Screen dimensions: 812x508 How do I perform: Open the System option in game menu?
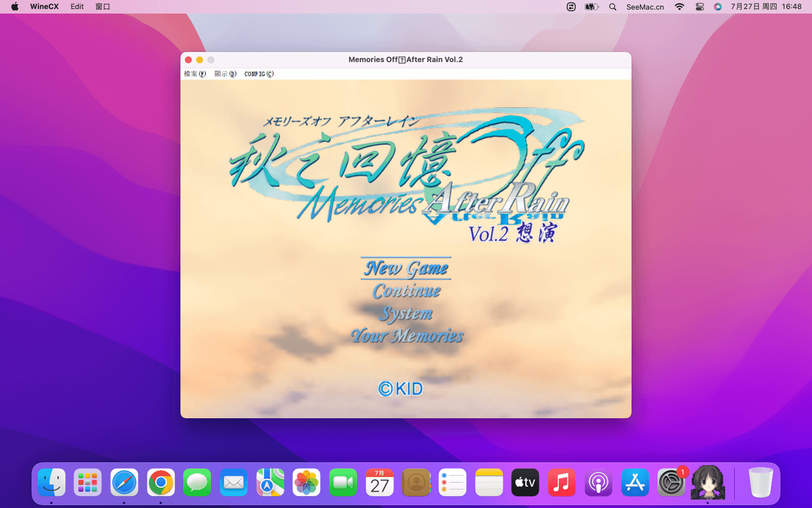click(407, 313)
